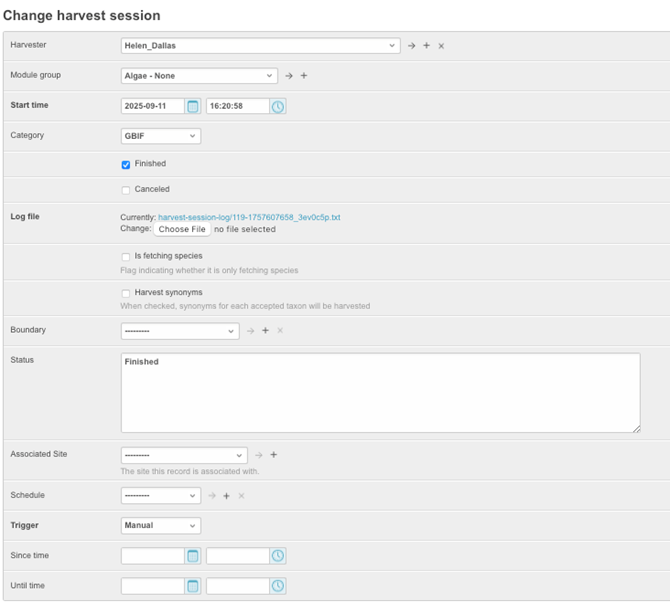Click the add module group plus icon
The width and height of the screenshot is (670, 602).
(x=304, y=76)
